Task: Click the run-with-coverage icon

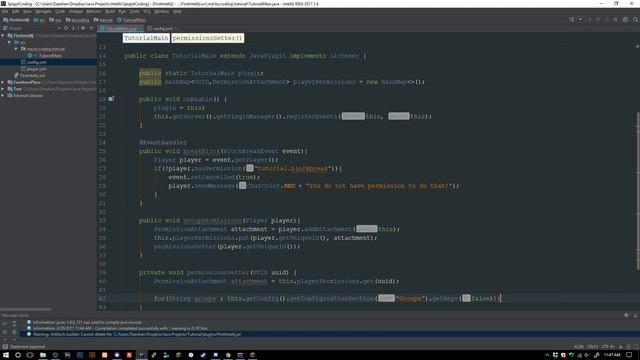Action: 607,20
